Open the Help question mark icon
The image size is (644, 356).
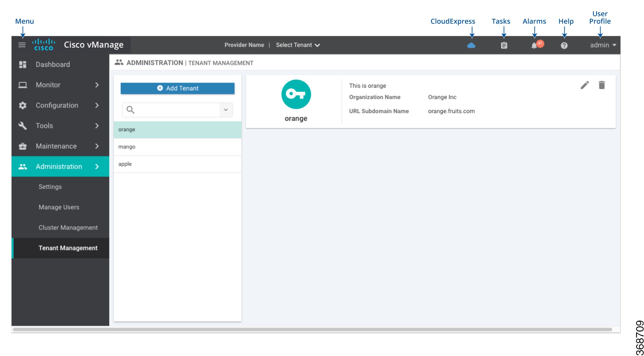(564, 46)
